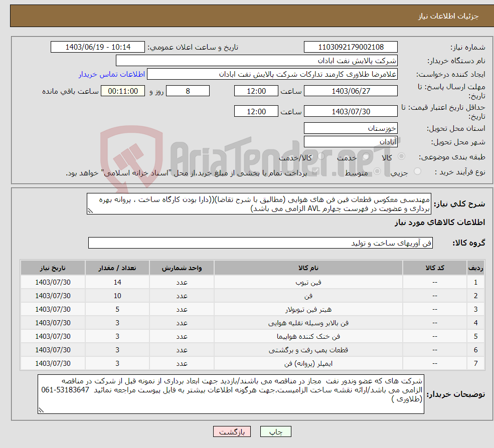This screenshot has height=448, width=494.
Task: Select the جزیی purchase type radio
Action: 417,171
